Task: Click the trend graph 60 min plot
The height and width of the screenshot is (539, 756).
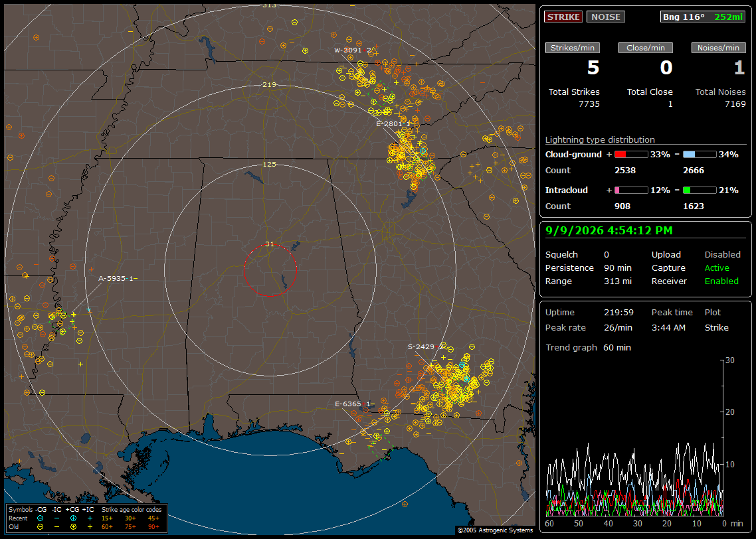Action: pyautogui.click(x=634, y=437)
